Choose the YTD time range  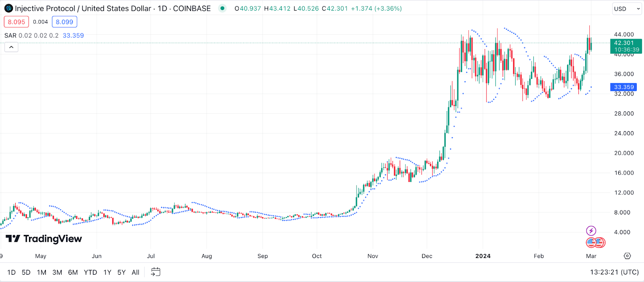coord(91,272)
